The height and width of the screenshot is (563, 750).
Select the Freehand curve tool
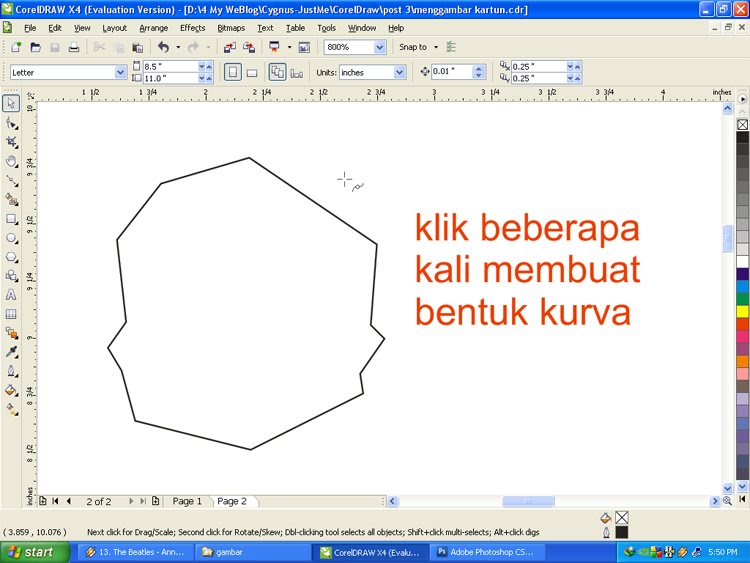point(11,180)
